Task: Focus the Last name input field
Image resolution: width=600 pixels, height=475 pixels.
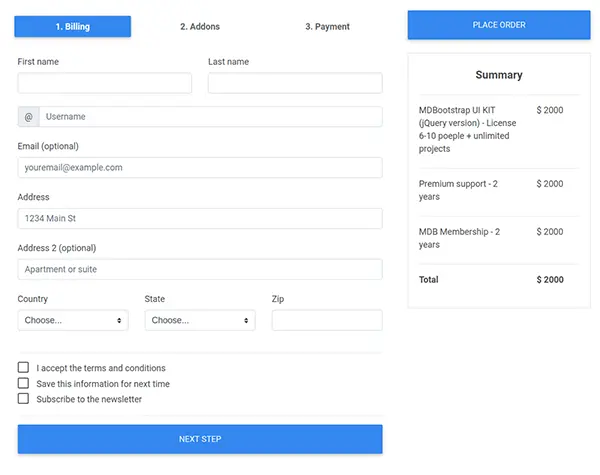Action: pos(295,83)
